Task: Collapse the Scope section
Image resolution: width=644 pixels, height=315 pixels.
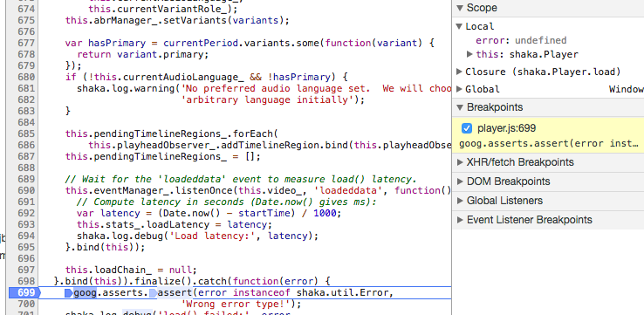Action: click(x=460, y=8)
